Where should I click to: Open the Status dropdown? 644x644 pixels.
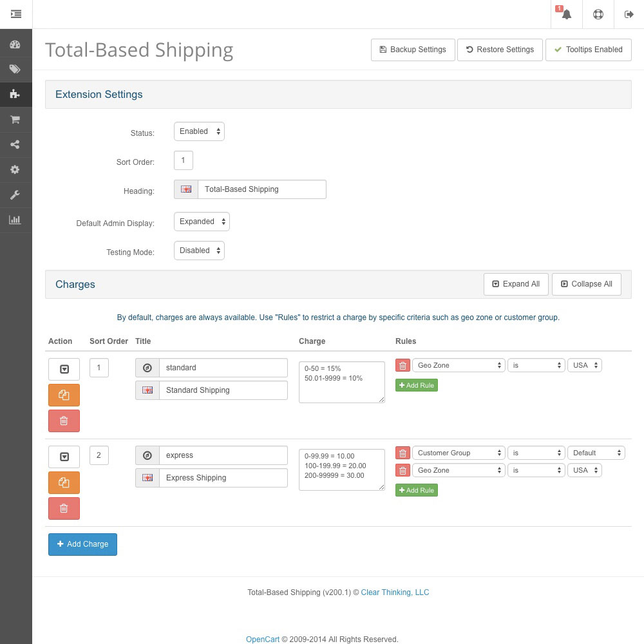click(199, 131)
